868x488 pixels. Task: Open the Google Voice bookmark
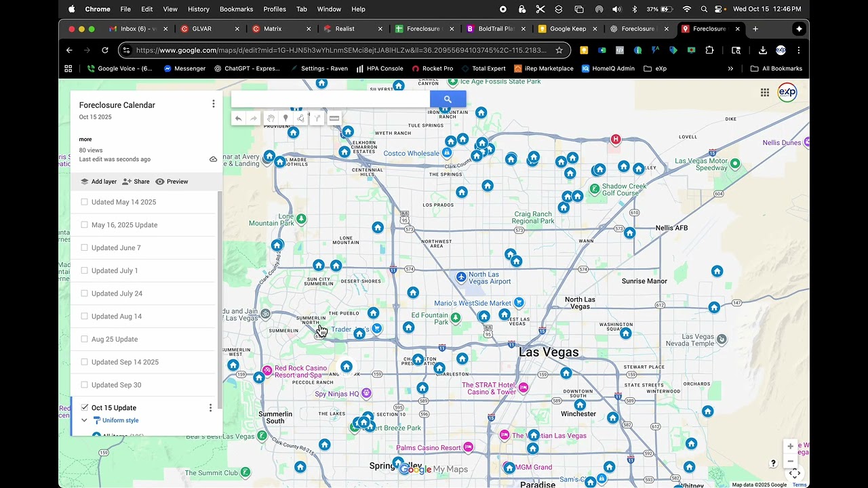[x=120, y=68]
